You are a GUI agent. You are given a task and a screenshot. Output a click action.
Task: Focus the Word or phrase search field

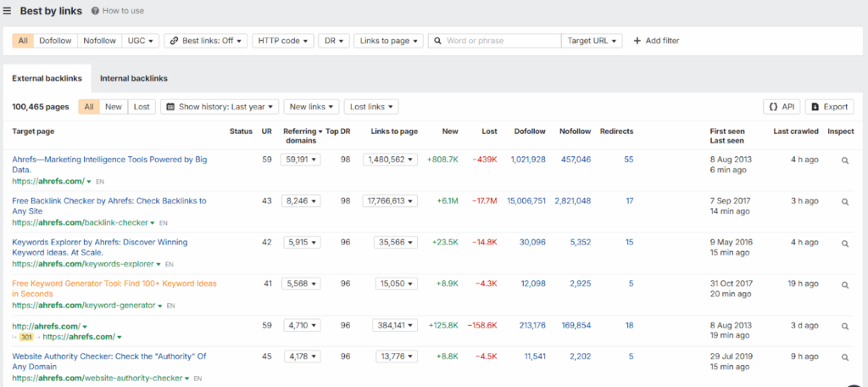point(494,41)
